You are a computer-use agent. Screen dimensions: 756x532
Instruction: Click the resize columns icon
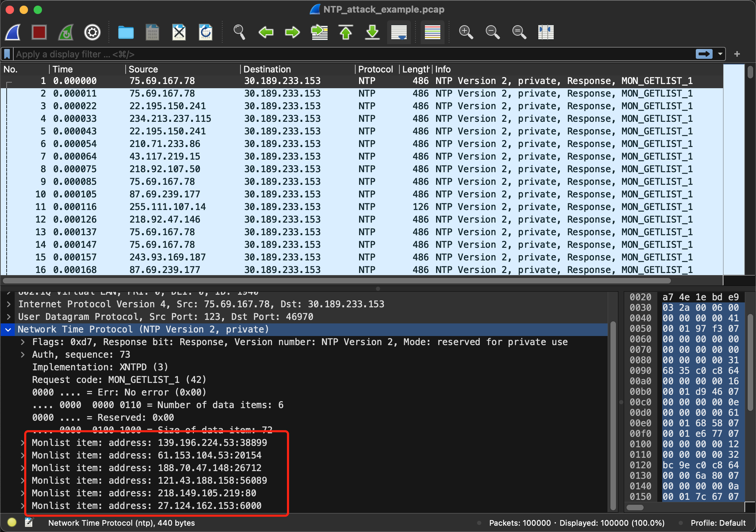546,32
